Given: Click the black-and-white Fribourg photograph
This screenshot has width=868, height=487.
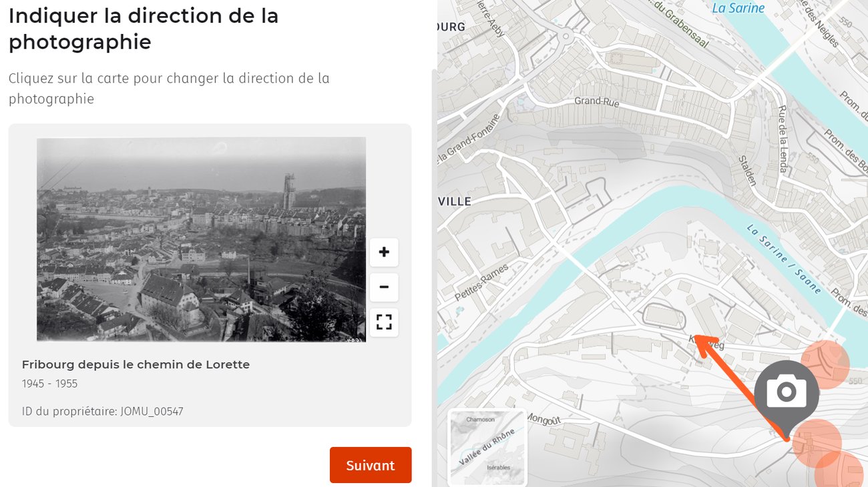Looking at the screenshot, I should click(x=201, y=239).
